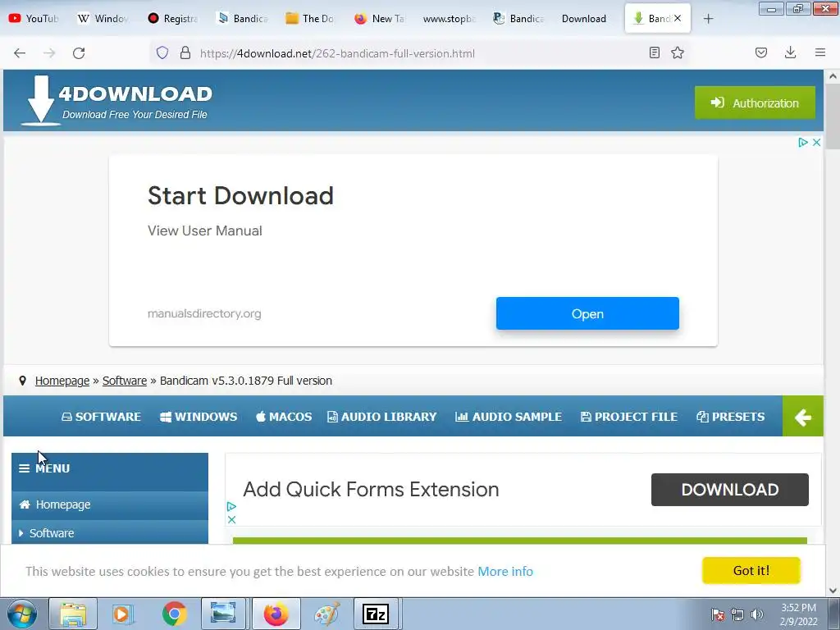
Task: Open the AUDIO SAMPLE navigation item
Action: pos(509,417)
